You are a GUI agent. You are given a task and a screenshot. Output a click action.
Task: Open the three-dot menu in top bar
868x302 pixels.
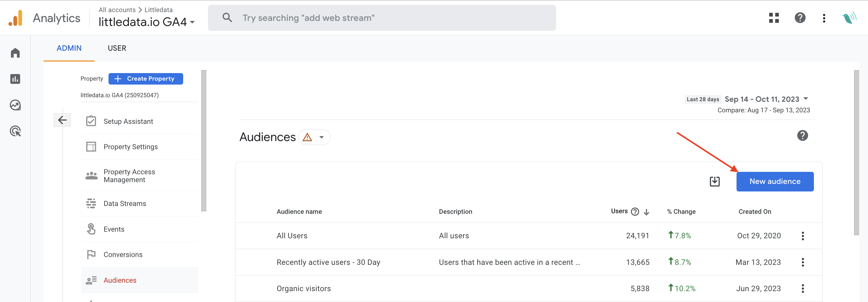(824, 18)
